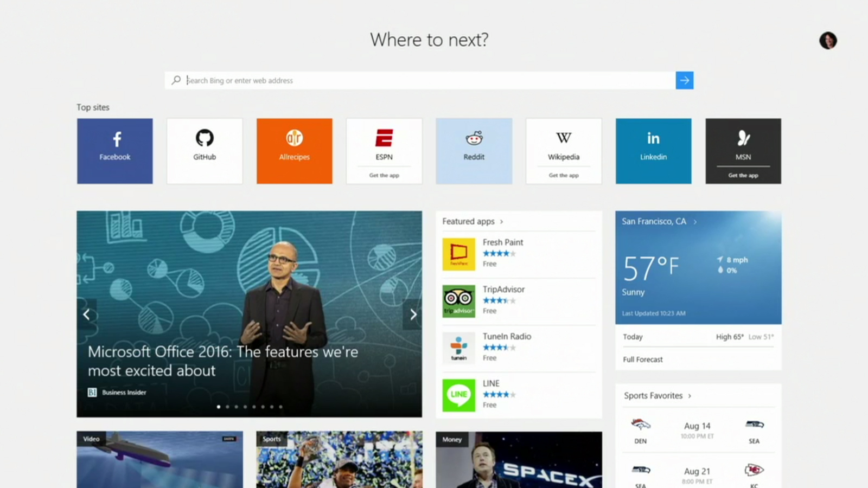The height and width of the screenshot is (488, 868).
Task: Click the Aug 14 game date
Action: tap(697, 426)
